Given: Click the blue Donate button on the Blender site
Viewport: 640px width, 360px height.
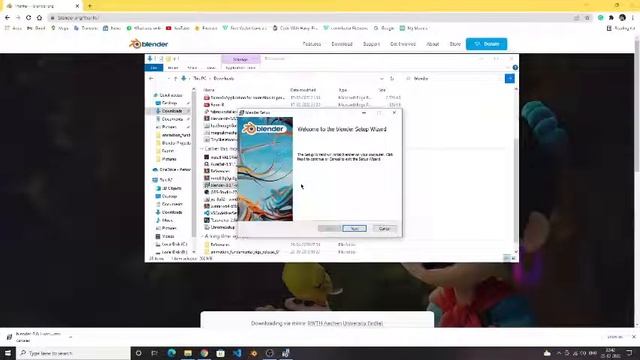Looking at the screenshot, I should click(x=487, y=44).
